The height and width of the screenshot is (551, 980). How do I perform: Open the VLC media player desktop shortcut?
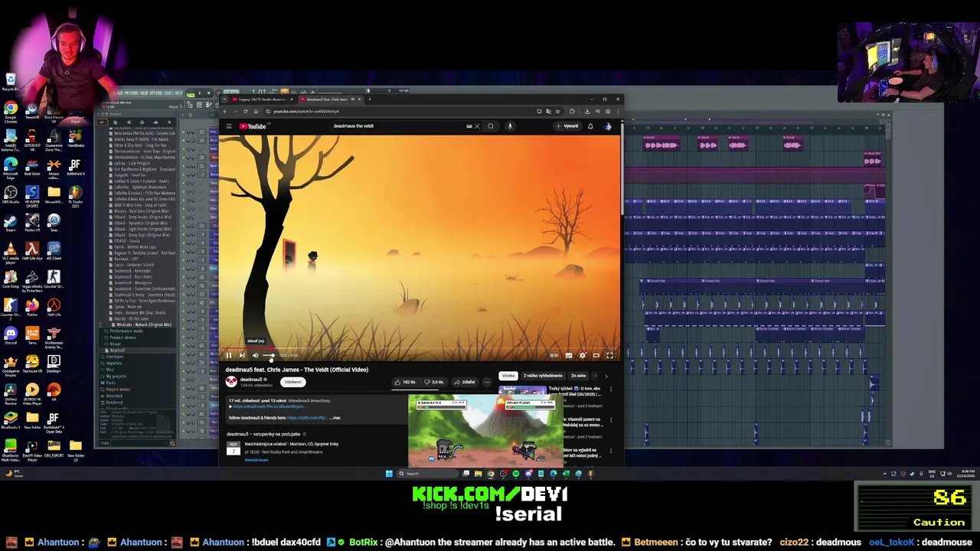click(x=11, y=253)
